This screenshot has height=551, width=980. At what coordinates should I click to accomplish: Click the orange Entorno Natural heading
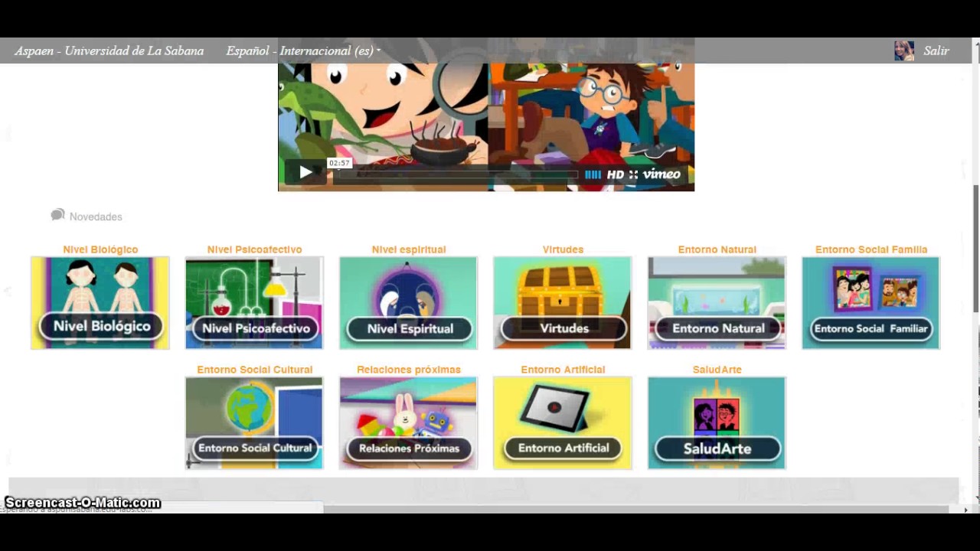tap(717, 249)
